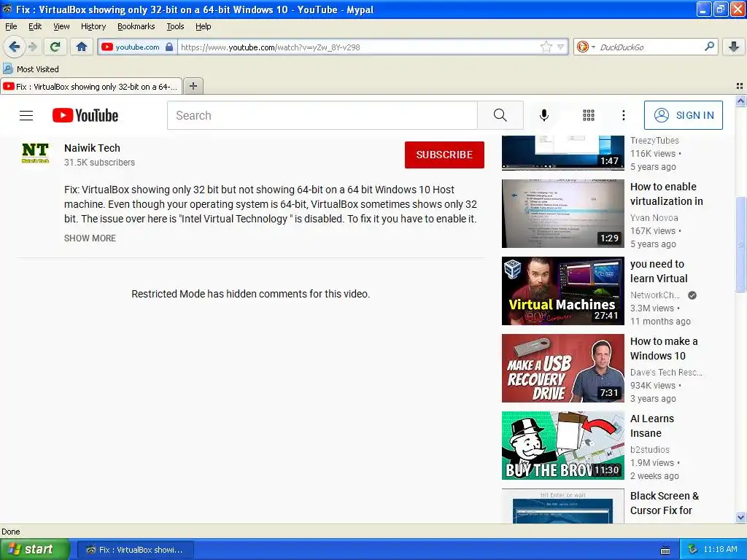The width and height of the screenshot is (747, 560).
Task: Open the URL history dropdown arrow
Action: (x=561, y=47)
